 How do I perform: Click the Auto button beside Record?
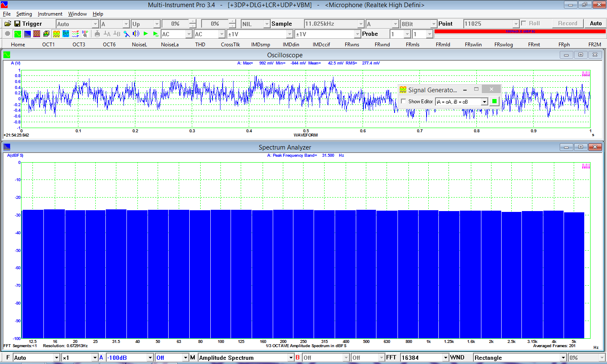point(596,24)
